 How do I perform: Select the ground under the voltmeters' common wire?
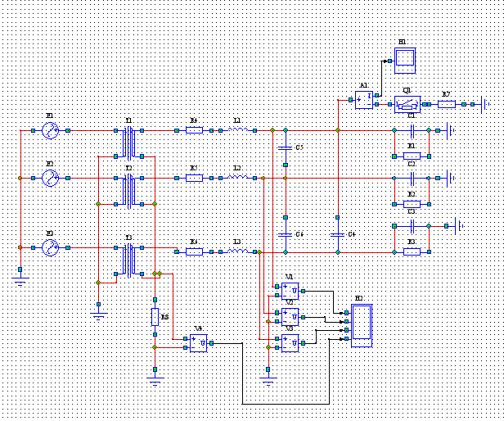tap(268, 382)
